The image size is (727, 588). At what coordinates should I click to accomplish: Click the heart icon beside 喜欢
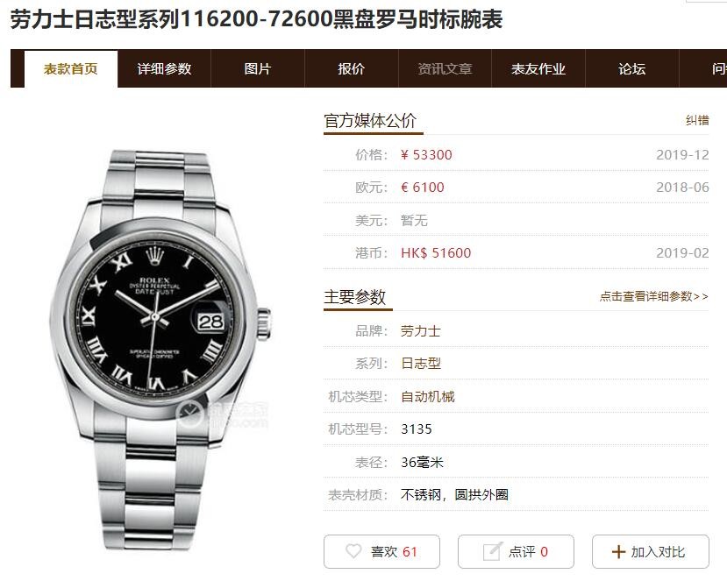tap(353, 551)
